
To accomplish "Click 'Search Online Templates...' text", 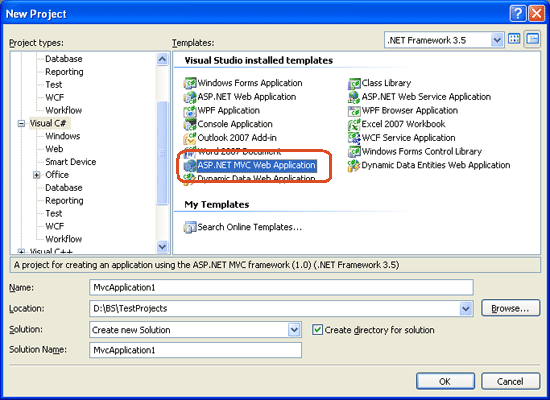I will [x=249, y=227].
